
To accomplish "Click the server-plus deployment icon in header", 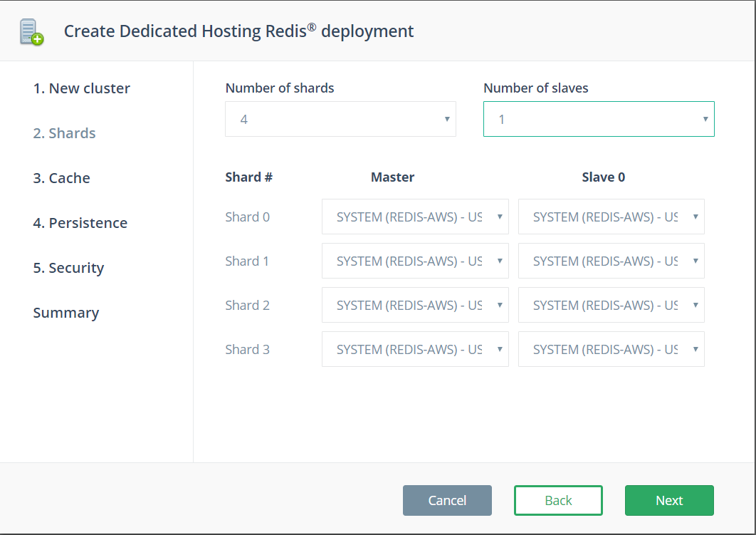I will pos(32,32).
